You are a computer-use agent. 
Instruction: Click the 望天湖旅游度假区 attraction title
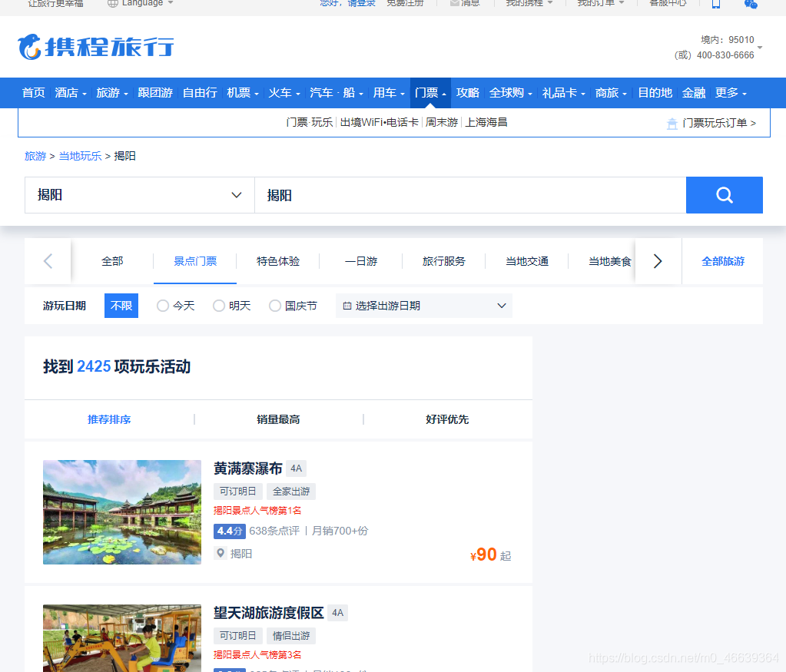pos(269,612)
